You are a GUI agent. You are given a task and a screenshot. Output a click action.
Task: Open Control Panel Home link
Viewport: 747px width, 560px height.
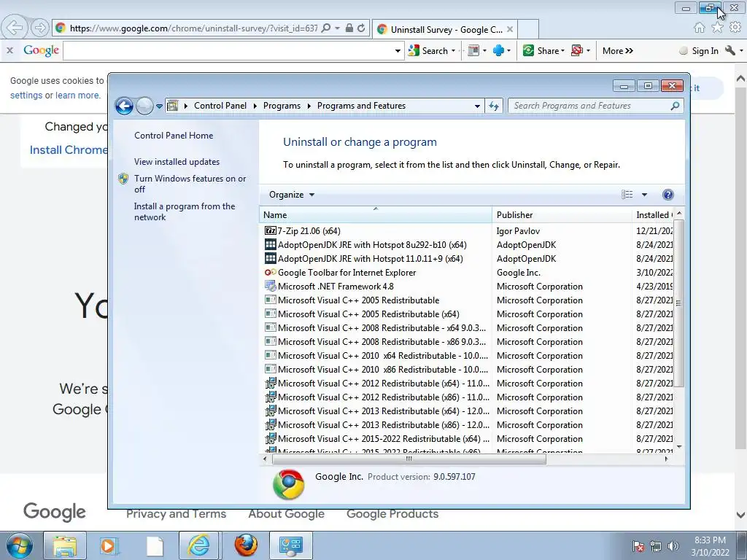(174, 135)
